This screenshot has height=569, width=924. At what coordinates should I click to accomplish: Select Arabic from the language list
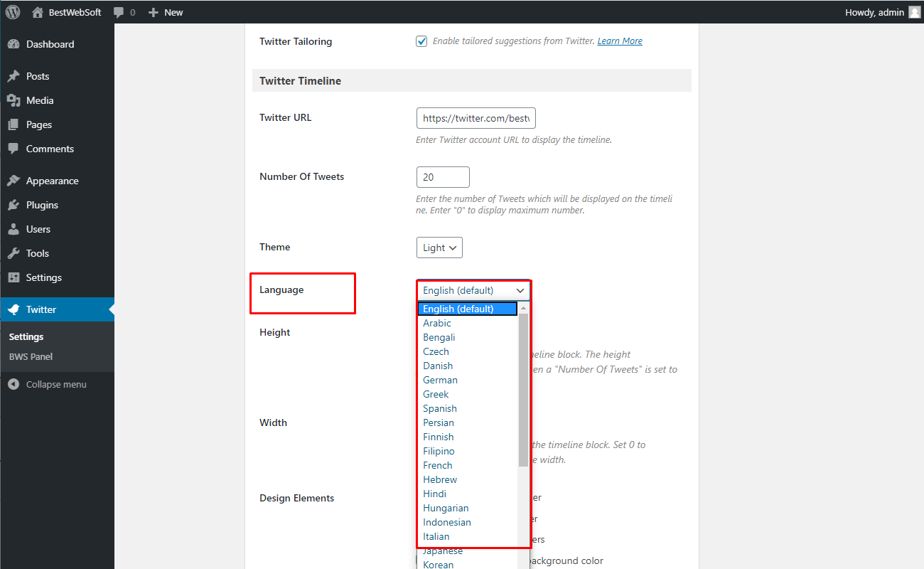coord(468,323)
